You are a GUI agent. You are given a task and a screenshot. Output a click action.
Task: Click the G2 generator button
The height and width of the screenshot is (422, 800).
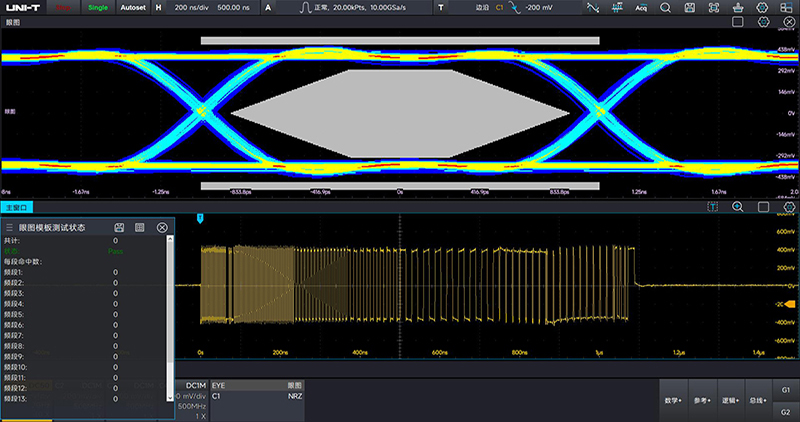[786, 412]
